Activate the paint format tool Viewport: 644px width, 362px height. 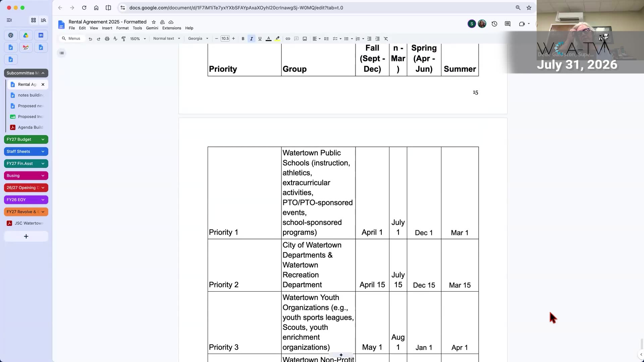point(123,39)
